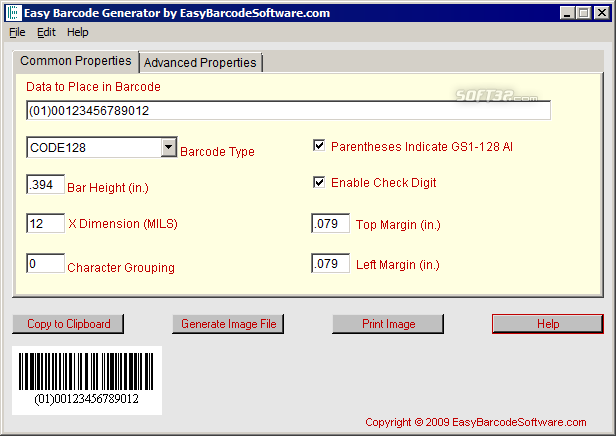Open the File menu
The image size is (616, 436).
17,32
